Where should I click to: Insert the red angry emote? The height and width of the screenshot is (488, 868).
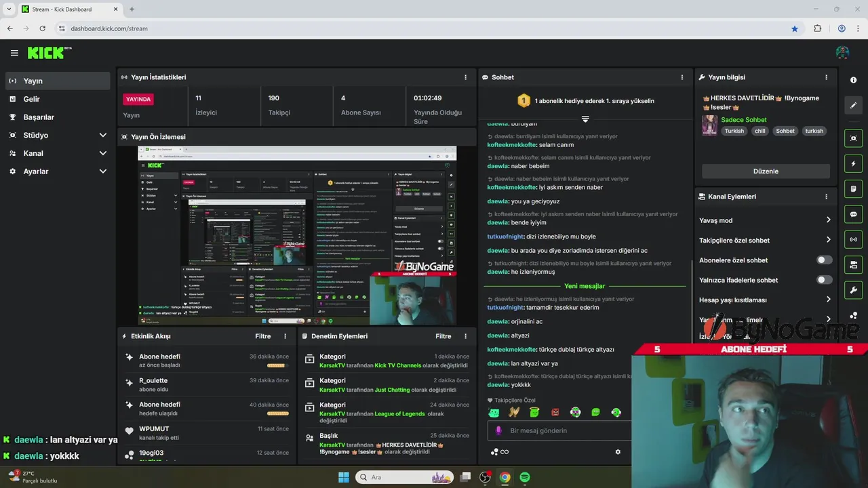click(555, 412)
